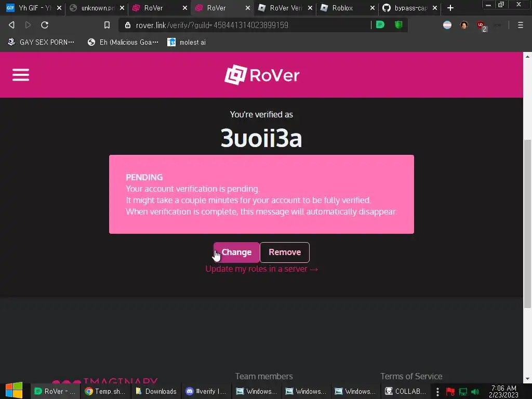Viewport: 532px width, 399px height.
Task: Open the third bookmark in bar
Action: (187, 42)
